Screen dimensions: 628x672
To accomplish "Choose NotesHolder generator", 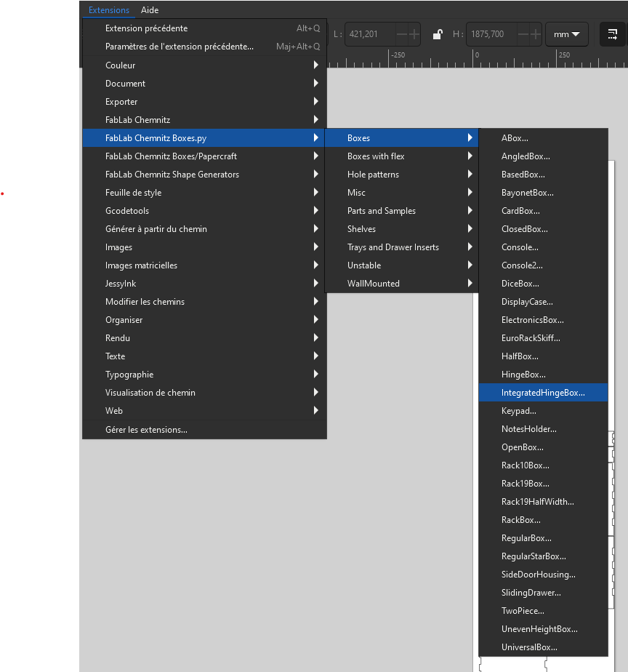I will (x=543, y=429).
